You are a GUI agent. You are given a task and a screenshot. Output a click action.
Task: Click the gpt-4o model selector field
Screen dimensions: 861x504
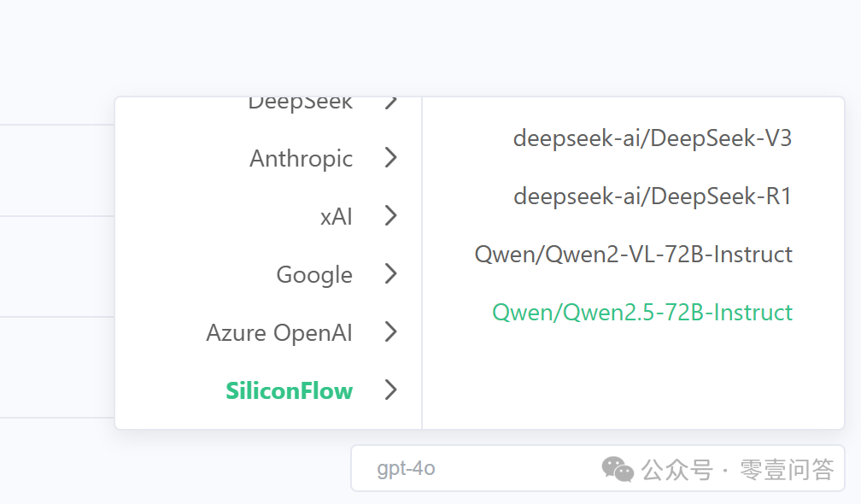click(x=470, y=468)
